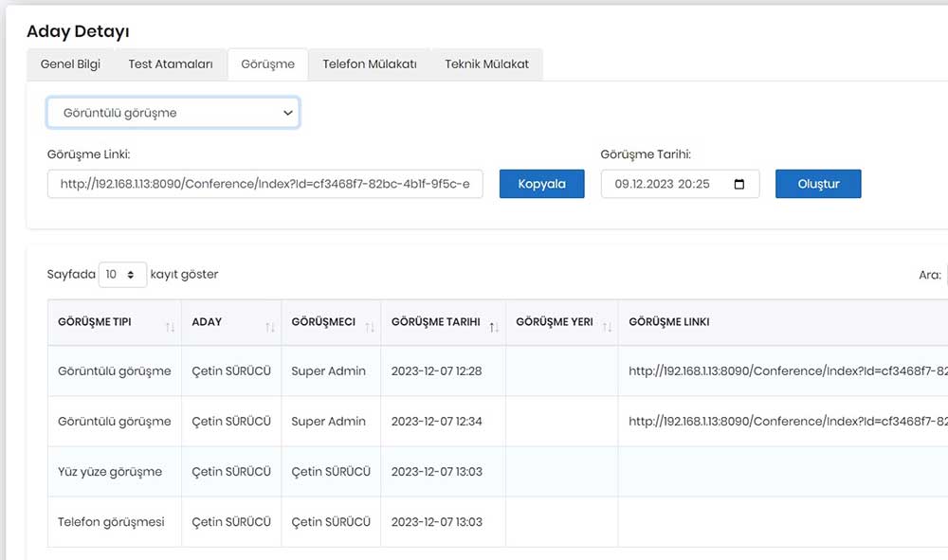
Task: Sort by Görüşme Yeri column arrows
Action: pos(607,327)
